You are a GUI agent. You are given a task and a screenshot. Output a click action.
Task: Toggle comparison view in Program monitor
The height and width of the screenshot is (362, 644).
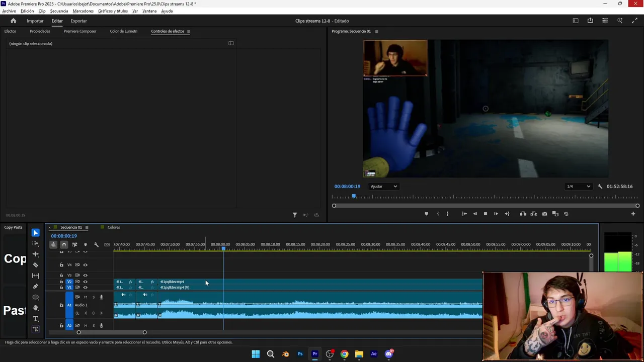[555, 214]
